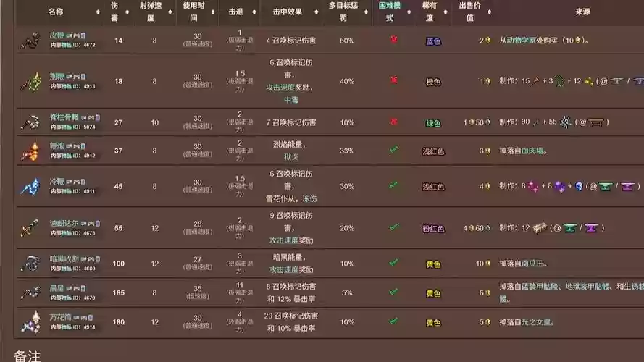Sort table by 射弹速度 column arrow
This screenshot has height=362, width=644.
click(170, 12)
